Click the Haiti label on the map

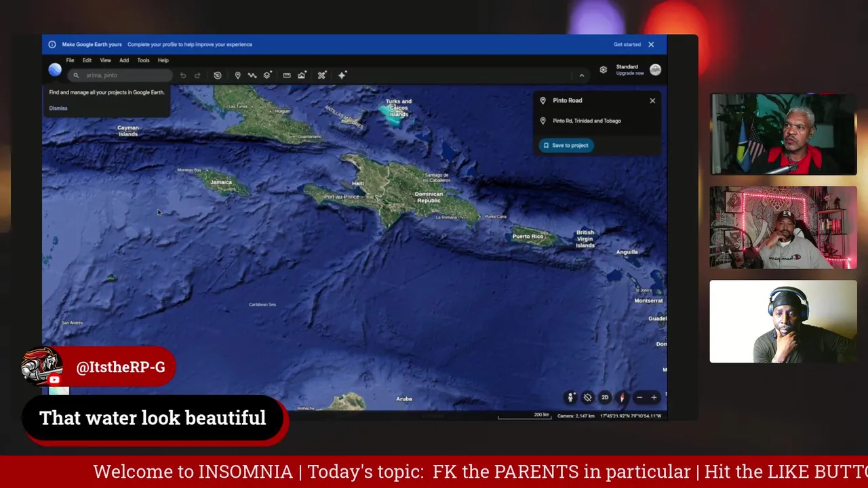click(358, 184)
